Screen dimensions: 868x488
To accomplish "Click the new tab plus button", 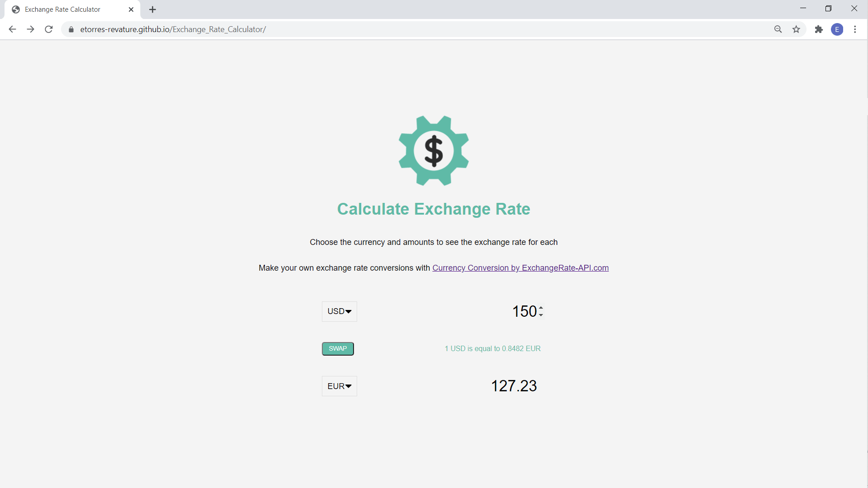I will click(x=153, y=9).
